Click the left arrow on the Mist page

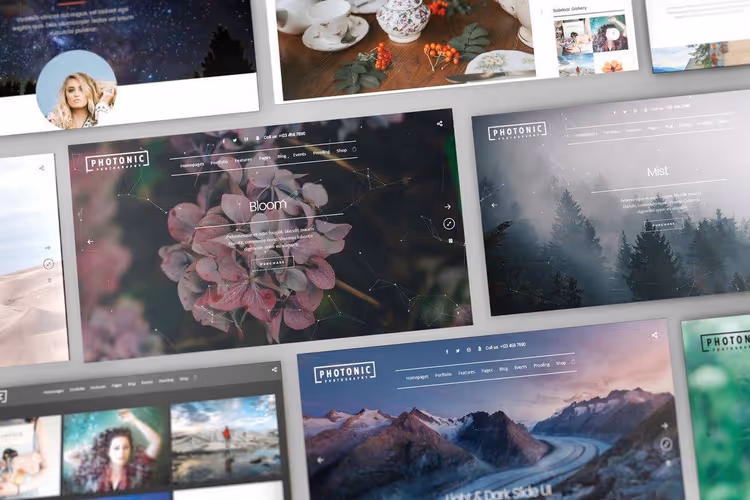coord(494,205)
